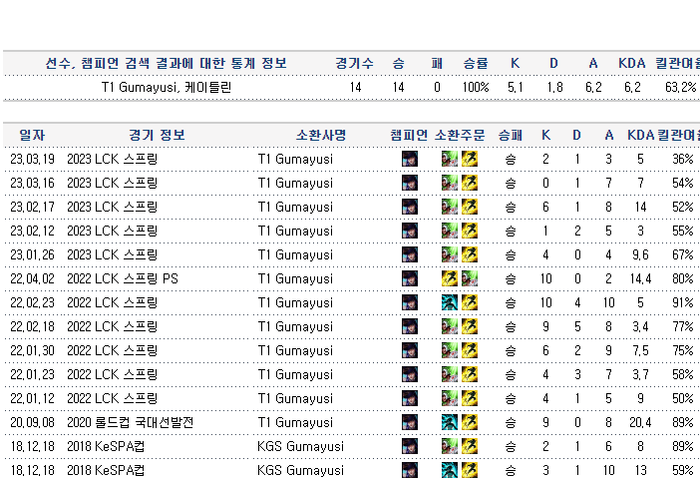The height and width of the screenshot is (481, 700).
Task: Open T1 Gumayusi link in 23.02.12 row
Action: 295,231
